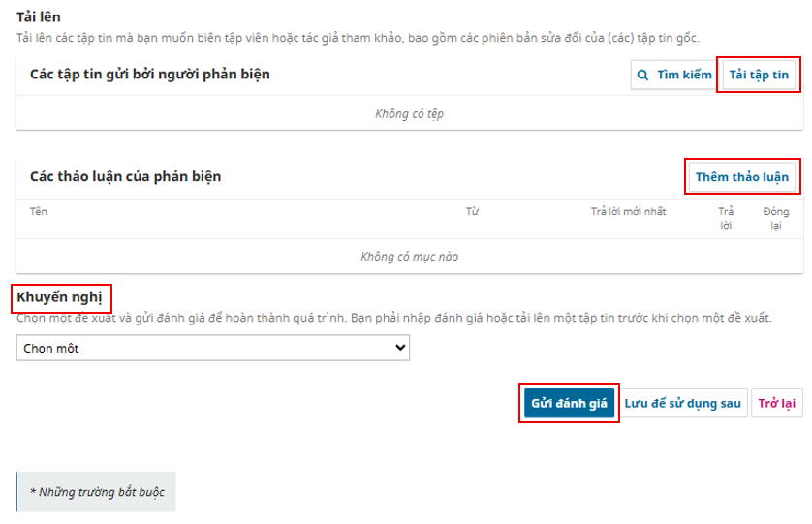
Task: Click Trả lời mới nhất column header
Action: [x=628, y=211]
